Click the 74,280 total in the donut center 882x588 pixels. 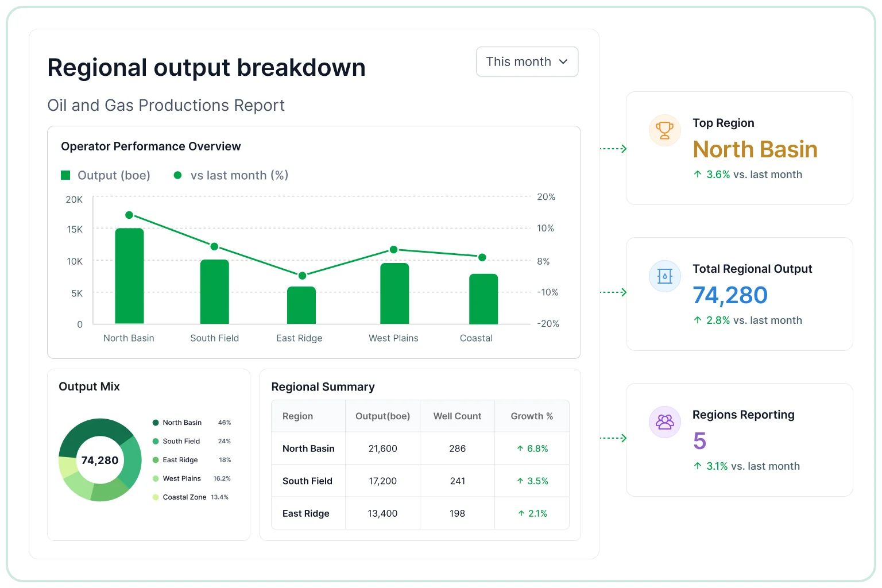pos(100,461)
